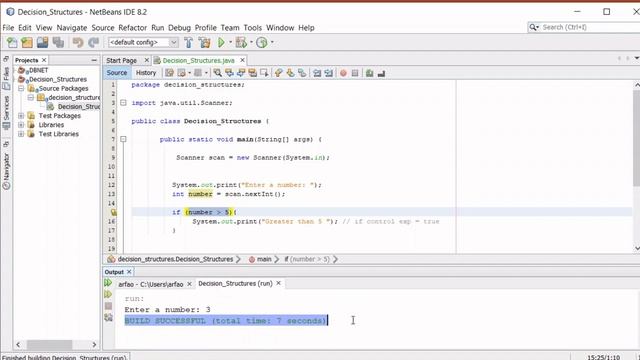Toggle Highlight Search in editor toolbar
The height and width of the screenshot is (360, 640).
[253, 73]
